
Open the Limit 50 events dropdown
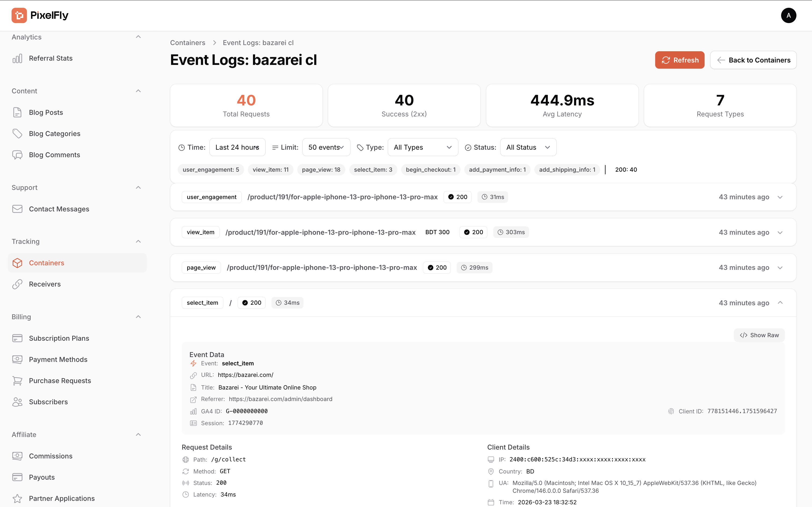pyautogui.click(x=326, y=147)
